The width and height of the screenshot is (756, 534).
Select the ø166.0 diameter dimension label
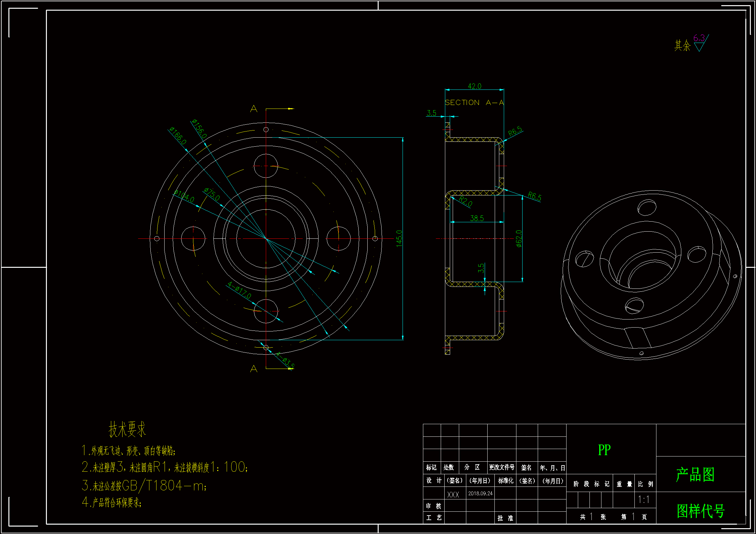coord(178,136)
